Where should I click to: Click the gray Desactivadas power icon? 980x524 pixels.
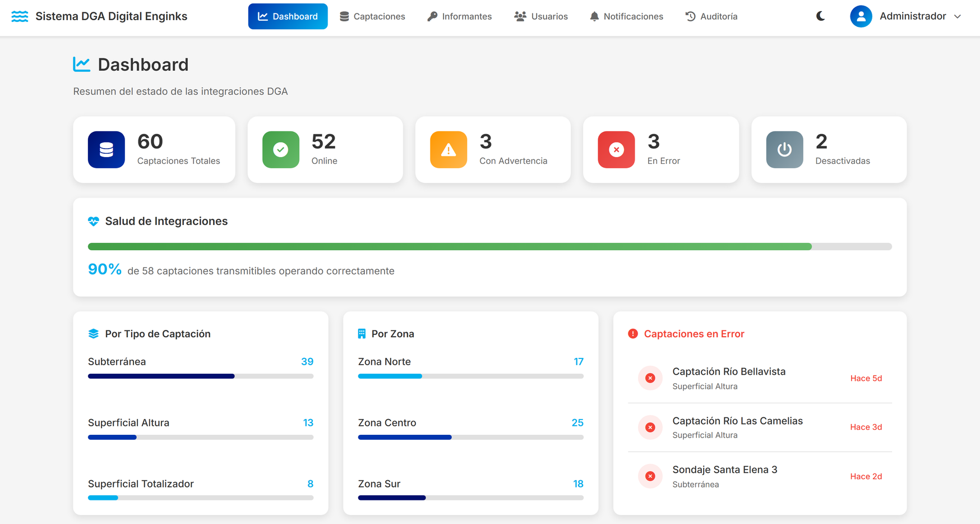pos(784,150)
